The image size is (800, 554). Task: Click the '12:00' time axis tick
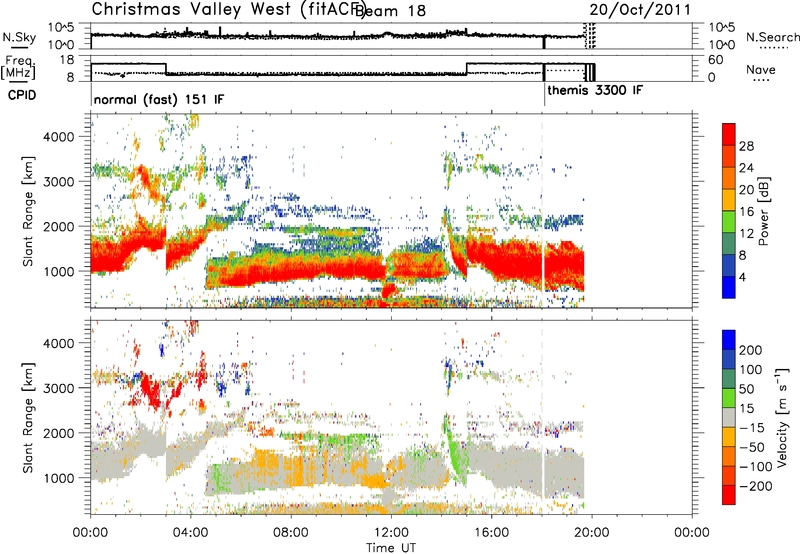(x=391, y=533)
